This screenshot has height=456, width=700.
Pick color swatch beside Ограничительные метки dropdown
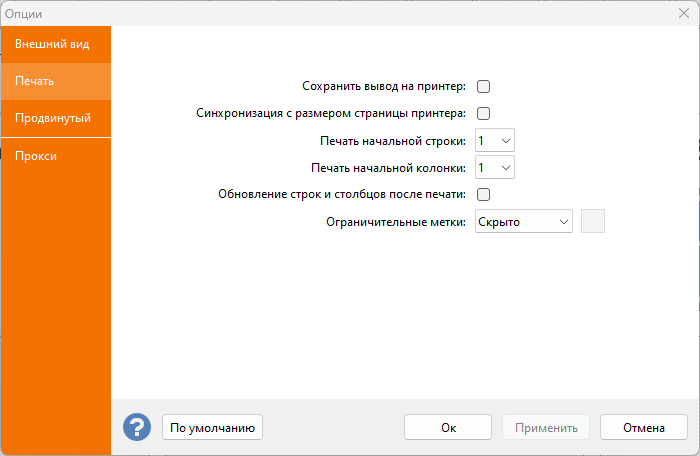click(593, 221)
